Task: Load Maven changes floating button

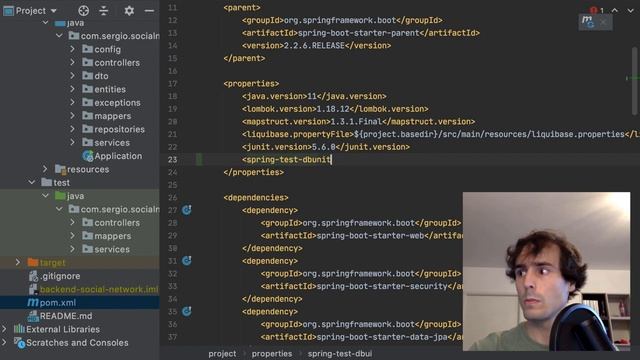Action: coord(588,22)
